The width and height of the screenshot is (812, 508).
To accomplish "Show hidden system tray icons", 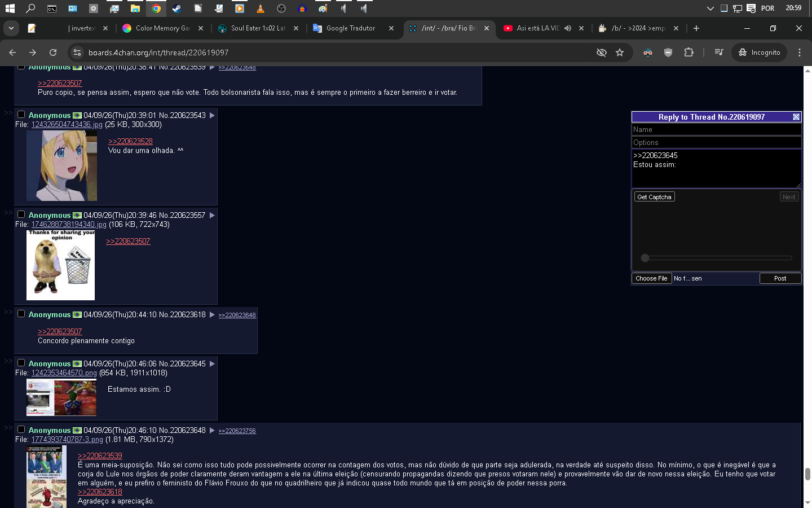I will pos(710,8).
